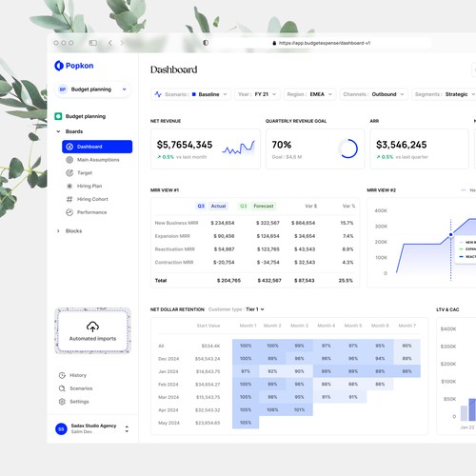476x476 pixels.
Task: Click the Net Revenue $5,7654,345 card
Action: (x=206, y=149)
